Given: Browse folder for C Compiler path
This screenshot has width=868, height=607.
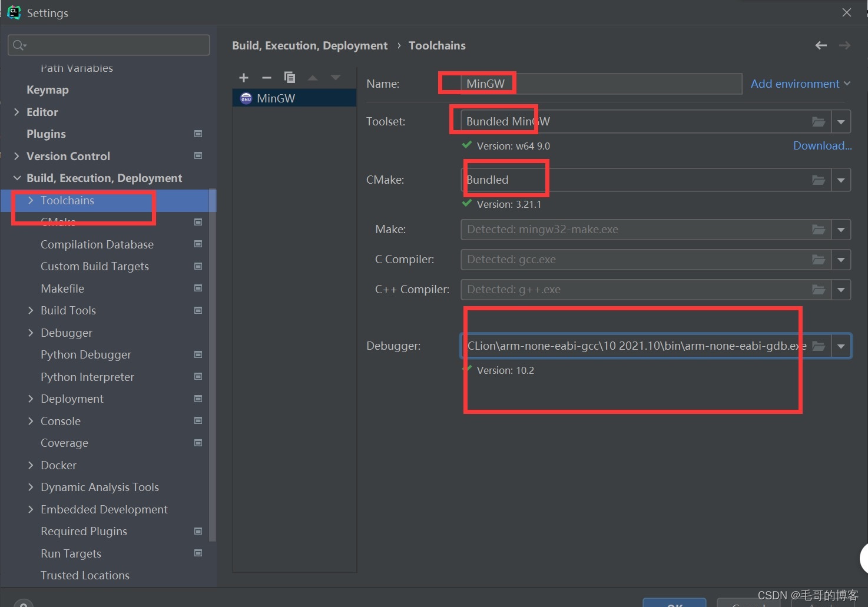Looking at the screenshot, I should [819, 260].
